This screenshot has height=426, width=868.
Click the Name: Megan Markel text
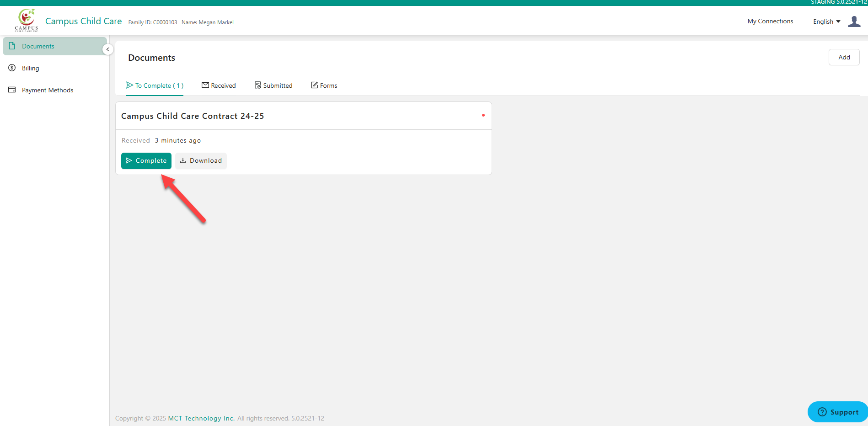click(207, 22)
